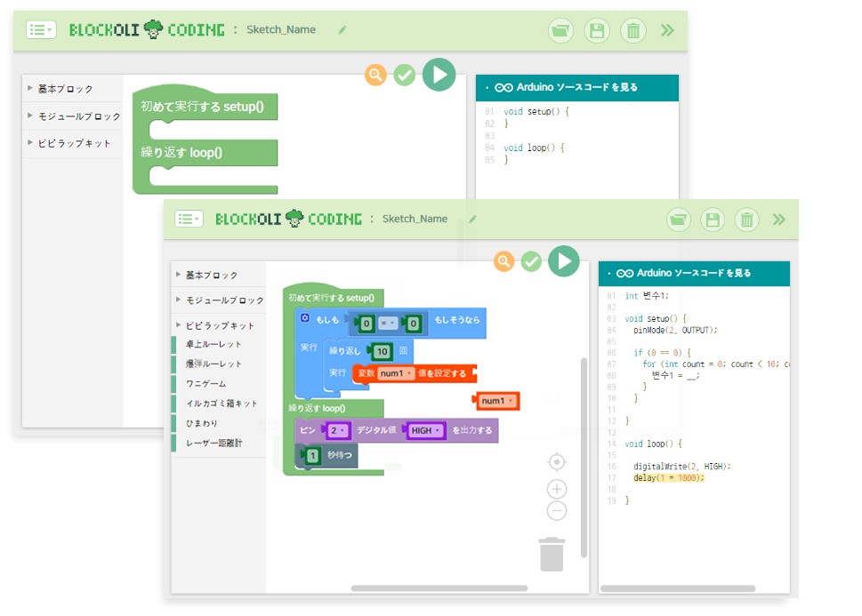Image resolution: width=862 pixels, height=616 pixels.
Task: Click double-chevron icon in front window header
Action: 779,220
